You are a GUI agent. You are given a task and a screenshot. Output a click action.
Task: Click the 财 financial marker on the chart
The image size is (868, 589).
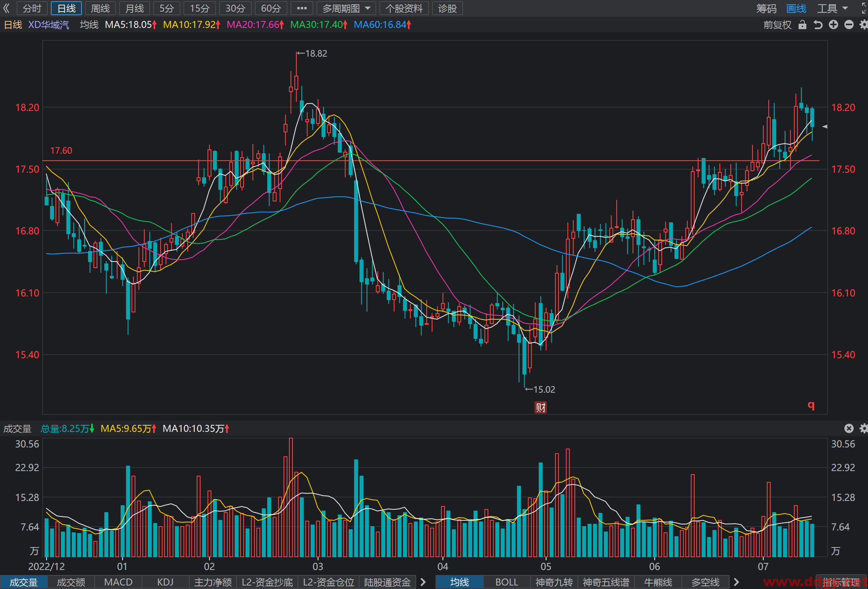point(541,407)
